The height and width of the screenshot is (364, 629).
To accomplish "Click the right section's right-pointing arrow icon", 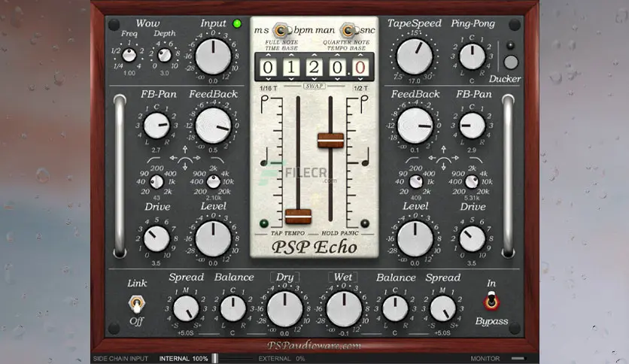I will [455, 158].
